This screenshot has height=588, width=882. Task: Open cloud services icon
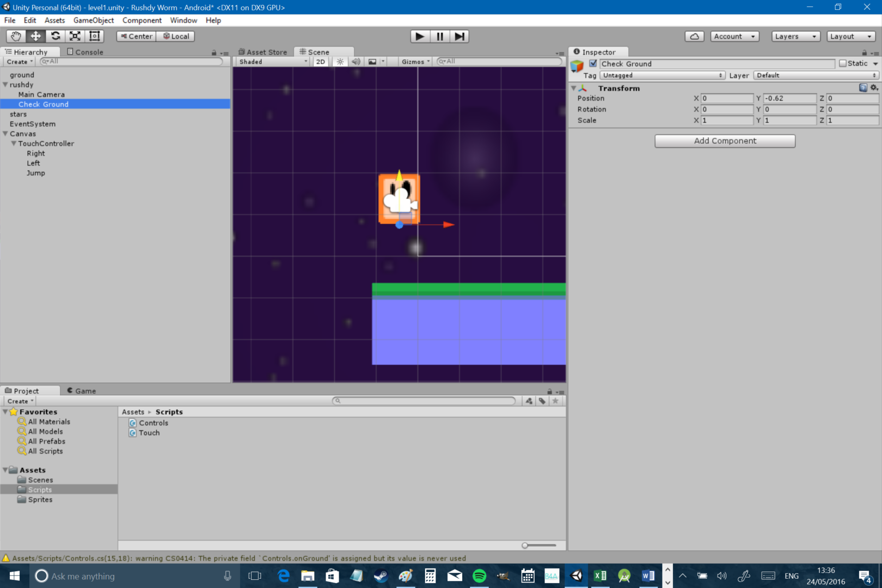pyautogui.click(x=694, y=36)
